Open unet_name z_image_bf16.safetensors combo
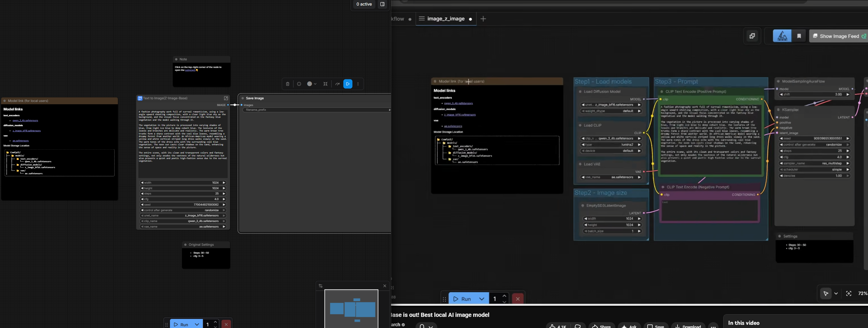The image size is (868, 328). (x=183, y=216)
